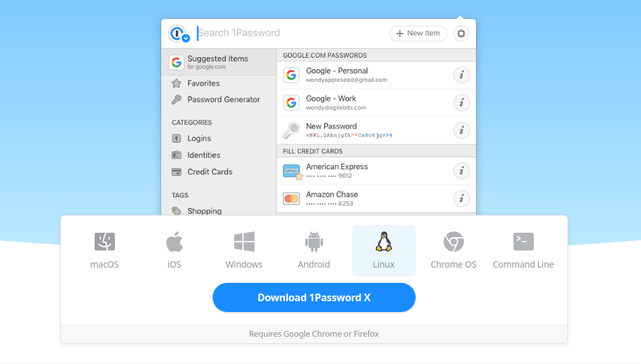Choose the iOS Apple logo tab
The height and width of the screenshot is (364, 641).
[175, 250]
